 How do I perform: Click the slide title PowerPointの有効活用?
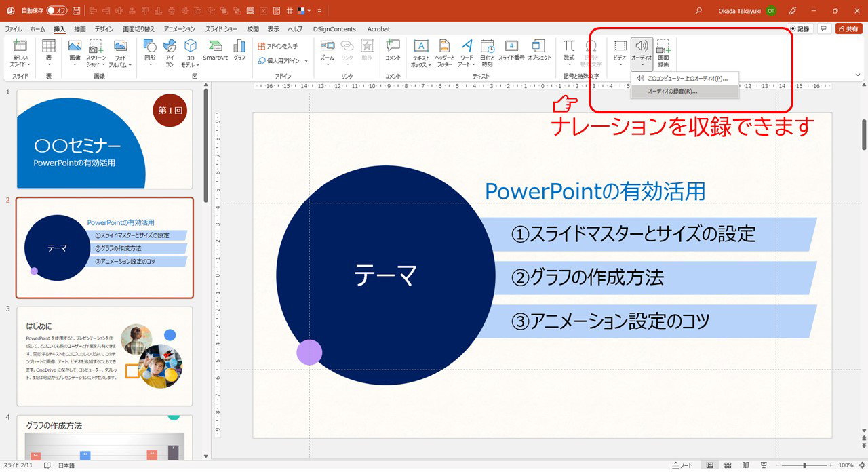[595, 191]
